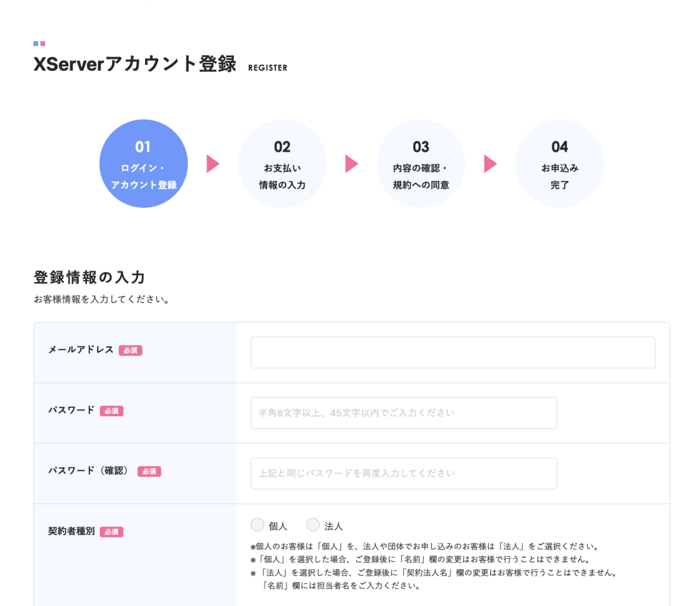Click the step 01 login and account registration circle
The image size is (700, 606).
[144, 164]
